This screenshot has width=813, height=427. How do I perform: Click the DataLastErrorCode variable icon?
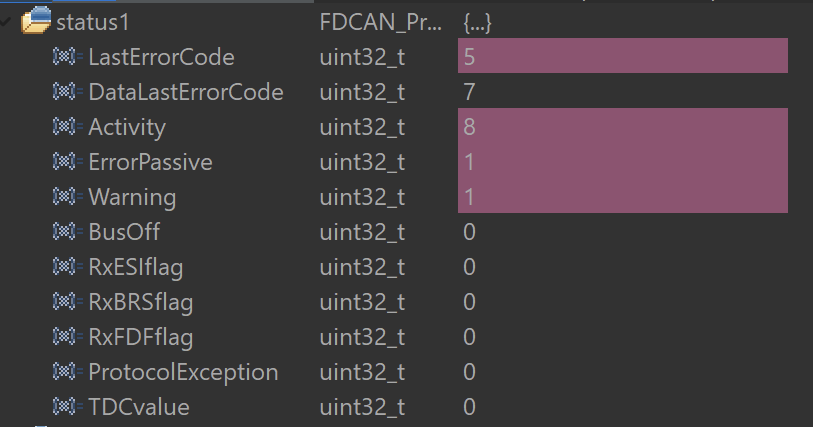65,92
